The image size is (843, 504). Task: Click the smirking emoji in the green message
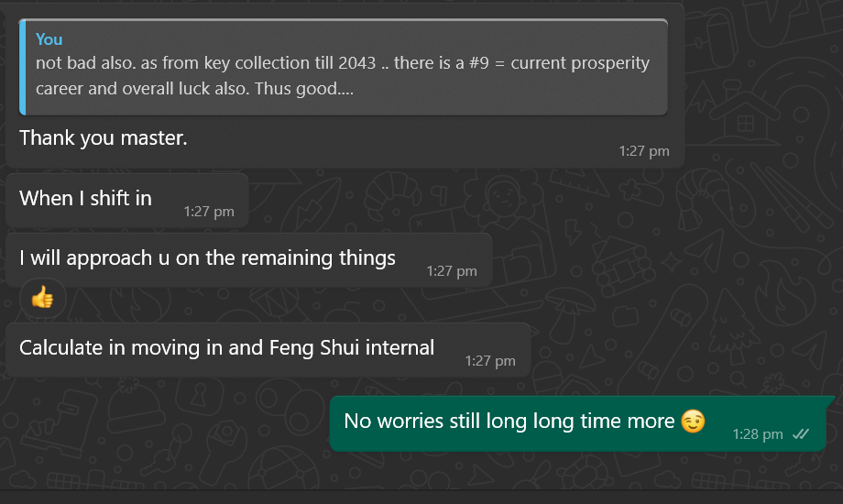[x=693, y=421]
